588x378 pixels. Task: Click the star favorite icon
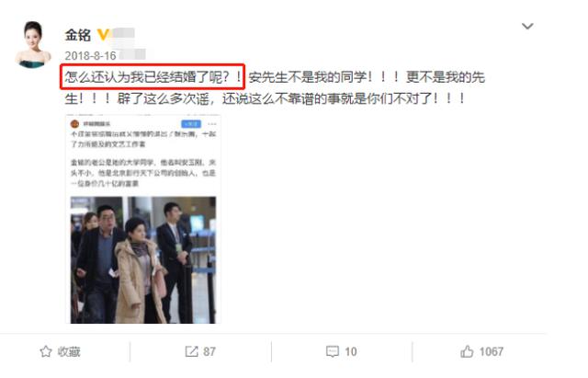coord(46,351)
